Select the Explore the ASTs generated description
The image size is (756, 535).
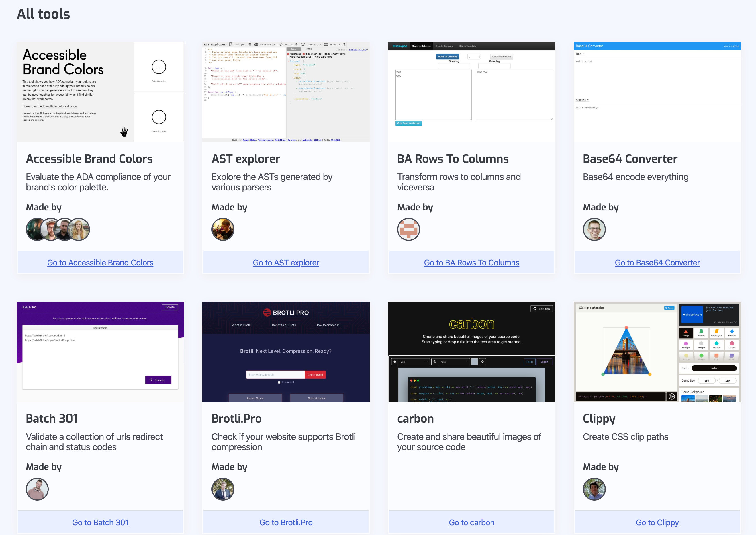click(x=272, y=182)
